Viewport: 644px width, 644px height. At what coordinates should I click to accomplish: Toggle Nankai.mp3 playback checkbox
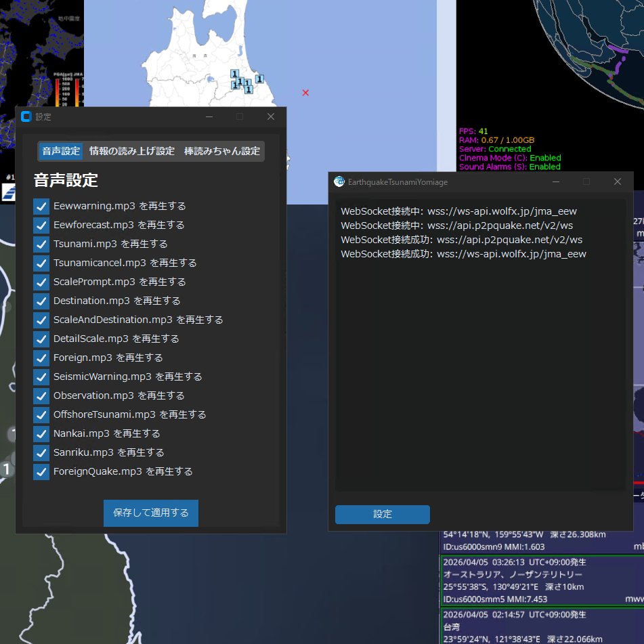[41, 433]
